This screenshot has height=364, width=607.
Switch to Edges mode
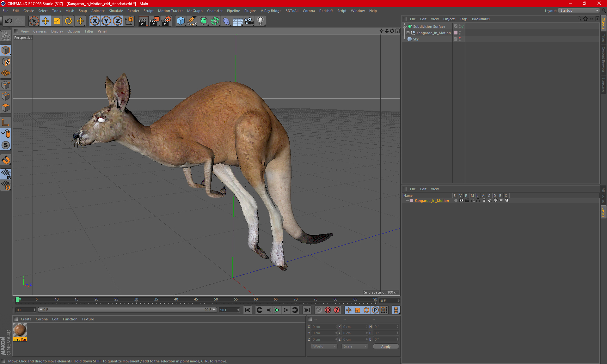(x=6, y=96)
